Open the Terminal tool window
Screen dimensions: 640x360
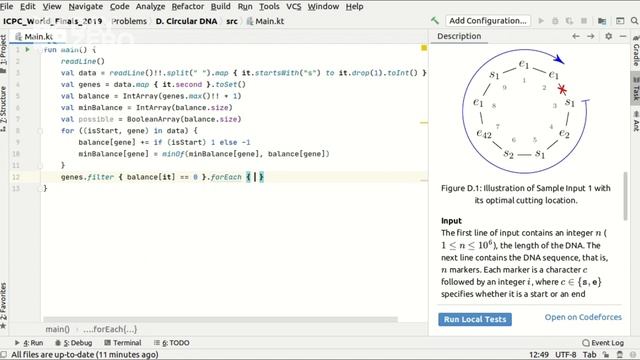coord(123,343)
